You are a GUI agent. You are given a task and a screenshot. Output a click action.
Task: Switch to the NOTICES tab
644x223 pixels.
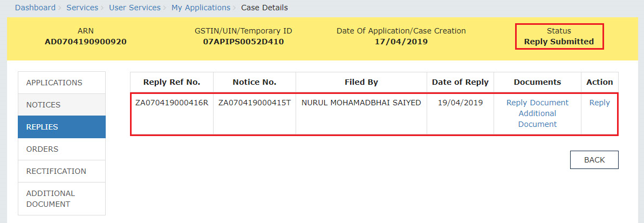61,105
